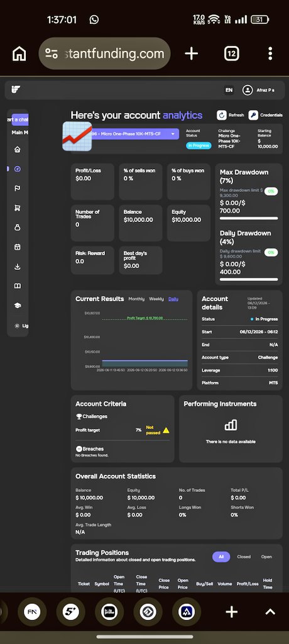The width and height of the screenshot is (289, 644).
Task: Click the Daily Drawdown progress bar
Action: tap(249, 279)
